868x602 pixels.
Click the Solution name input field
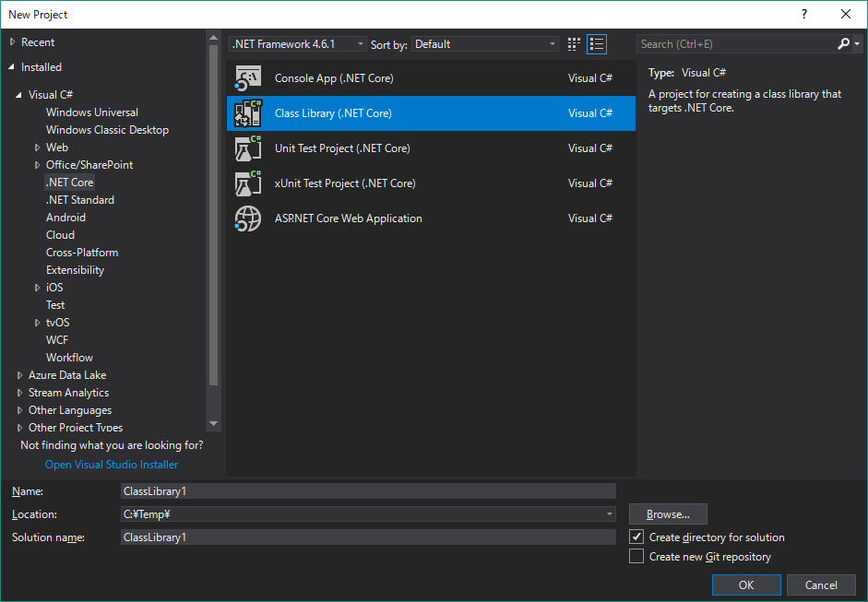coord(368,537)
